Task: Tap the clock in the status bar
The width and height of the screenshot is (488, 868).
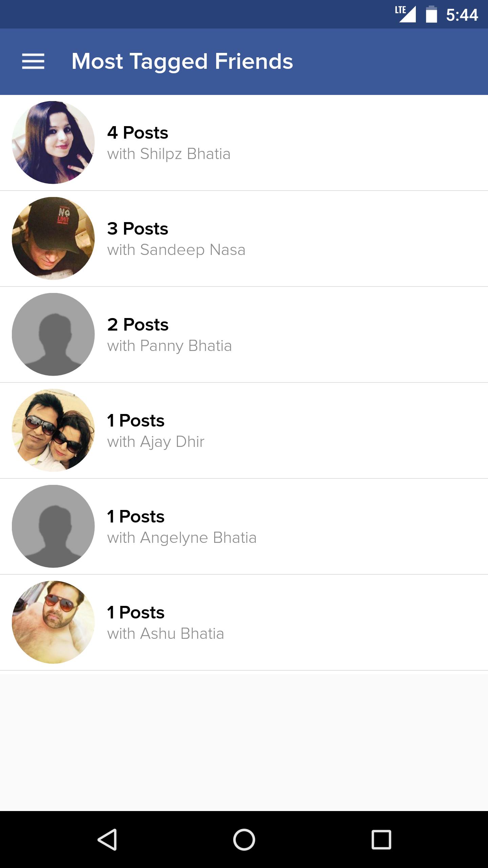Action: [462, 15]
